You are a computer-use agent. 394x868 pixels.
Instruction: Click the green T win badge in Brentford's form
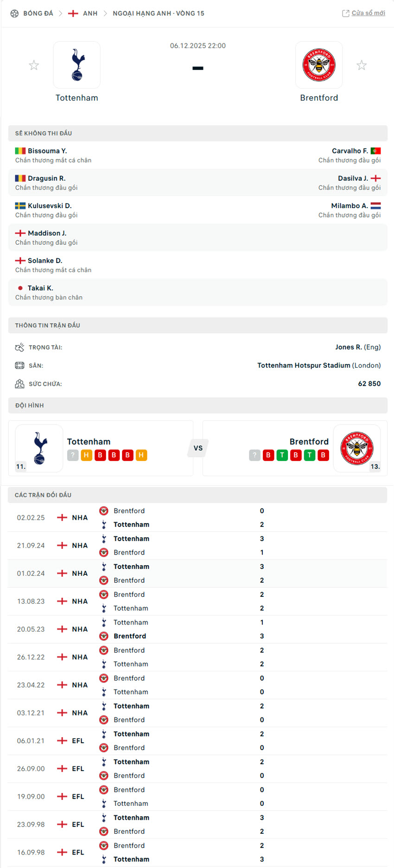tap(282, 455)
